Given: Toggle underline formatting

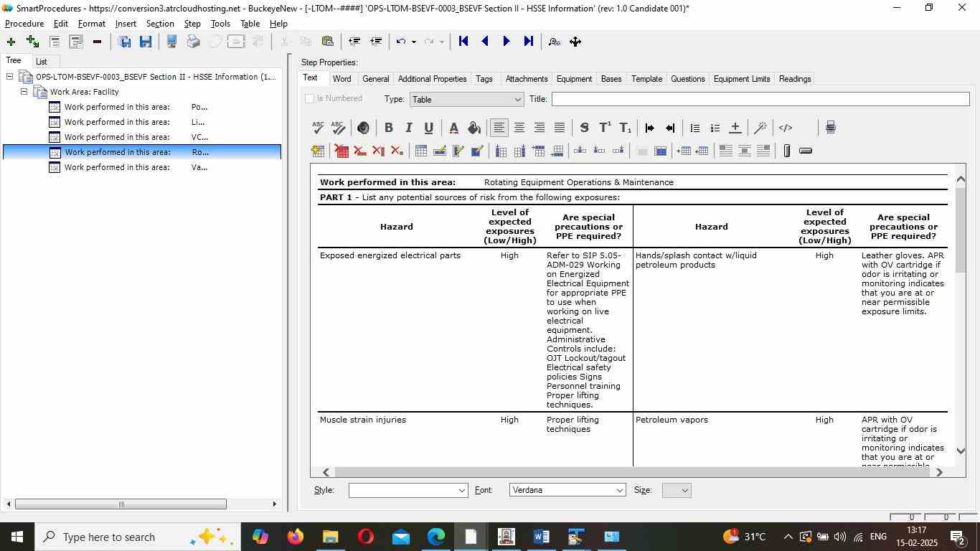Looking at the screenshot, I should (428, 128).
